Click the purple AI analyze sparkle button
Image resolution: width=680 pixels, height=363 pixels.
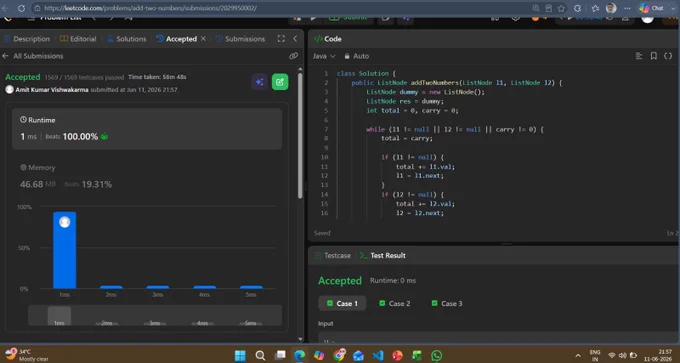click(259, 82)
